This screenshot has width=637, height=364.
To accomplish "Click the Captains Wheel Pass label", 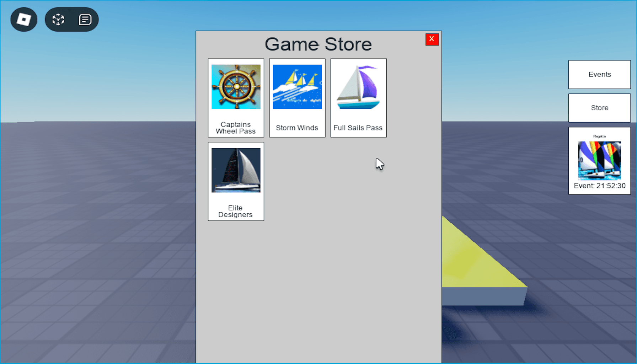I will pyautogui.click(x=236, y=128).
